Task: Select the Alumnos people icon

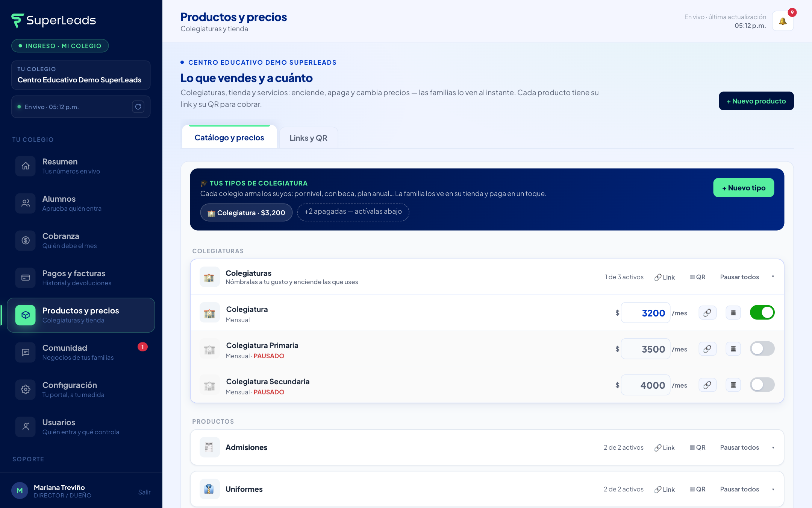Action: tap(26, 203)
